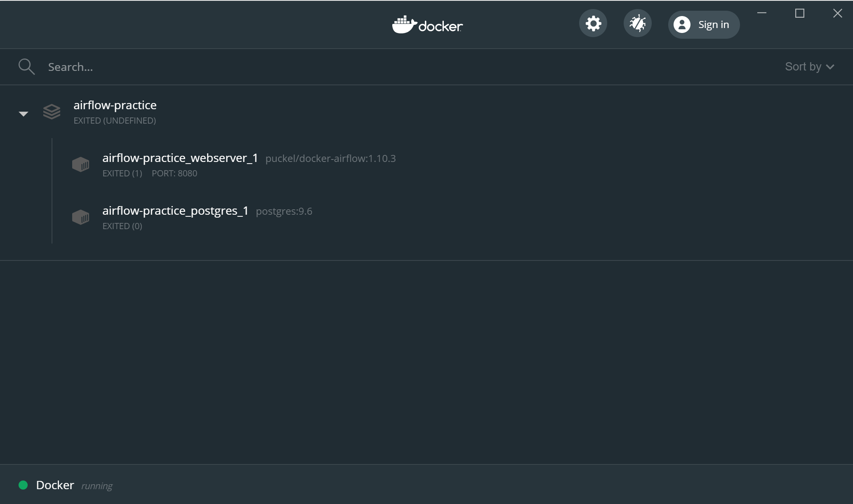Viewport: 853px width, 504px height.
Task: Maximize the Docker Desktop window
Action: (799, 13)
